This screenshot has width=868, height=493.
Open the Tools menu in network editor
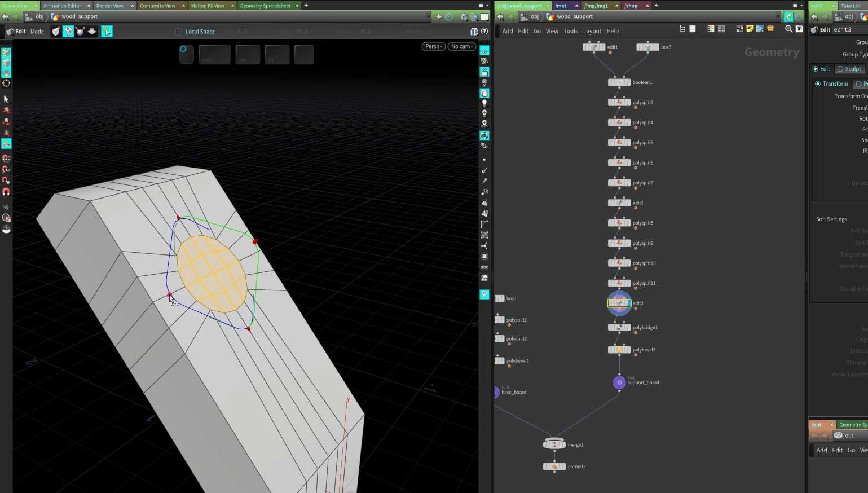coord(570,32)
